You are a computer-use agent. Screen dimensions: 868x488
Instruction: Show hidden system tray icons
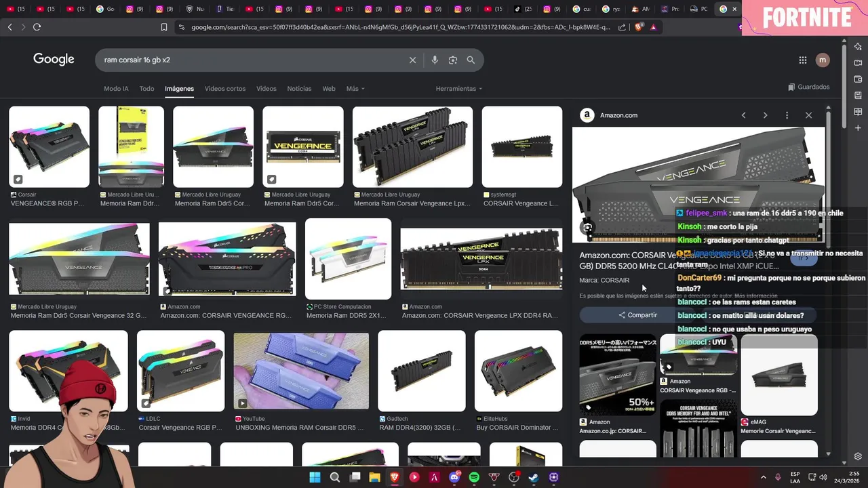763,477
